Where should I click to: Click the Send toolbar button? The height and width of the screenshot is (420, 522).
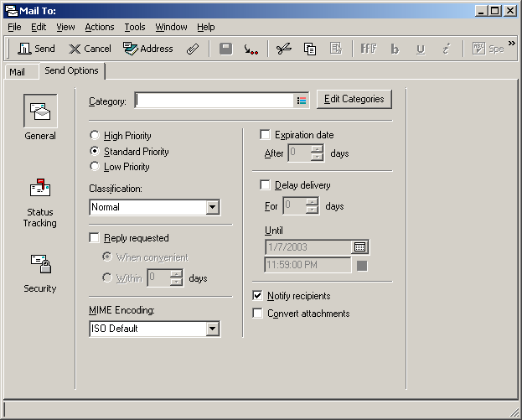(36, 49)
